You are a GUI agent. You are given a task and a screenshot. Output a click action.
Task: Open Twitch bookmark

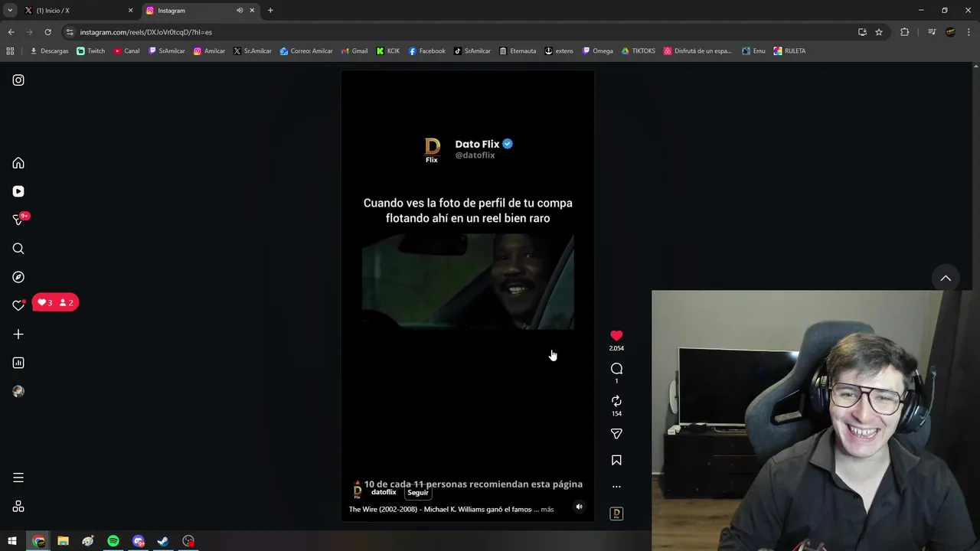[x=91, y=51]
